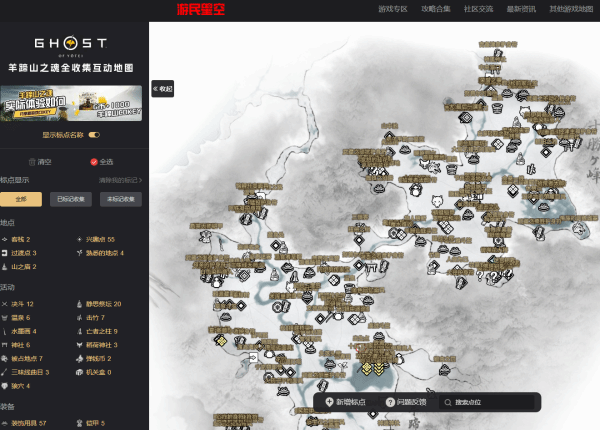Click the 三味线曲目 3 icon
600x430 pixels.
tap(6, 372)
